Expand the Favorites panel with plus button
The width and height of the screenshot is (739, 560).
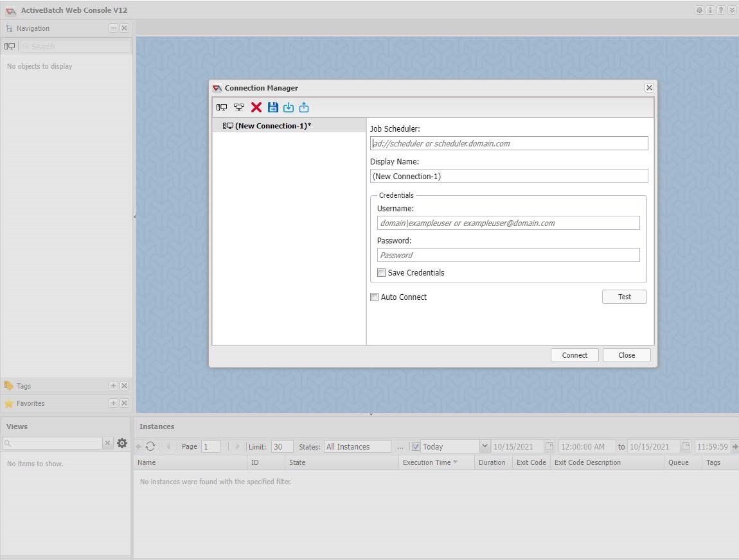pos(113,403)
